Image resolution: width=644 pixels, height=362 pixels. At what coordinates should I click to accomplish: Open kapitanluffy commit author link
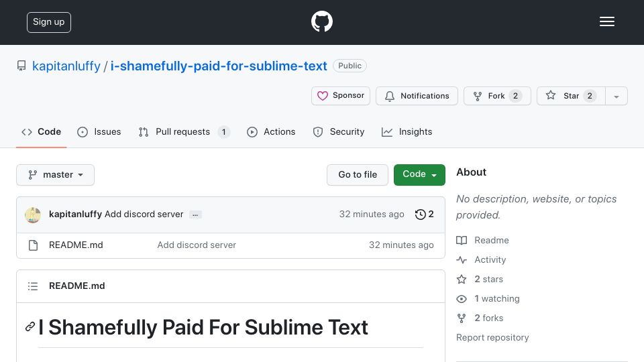tap(75, 215)
